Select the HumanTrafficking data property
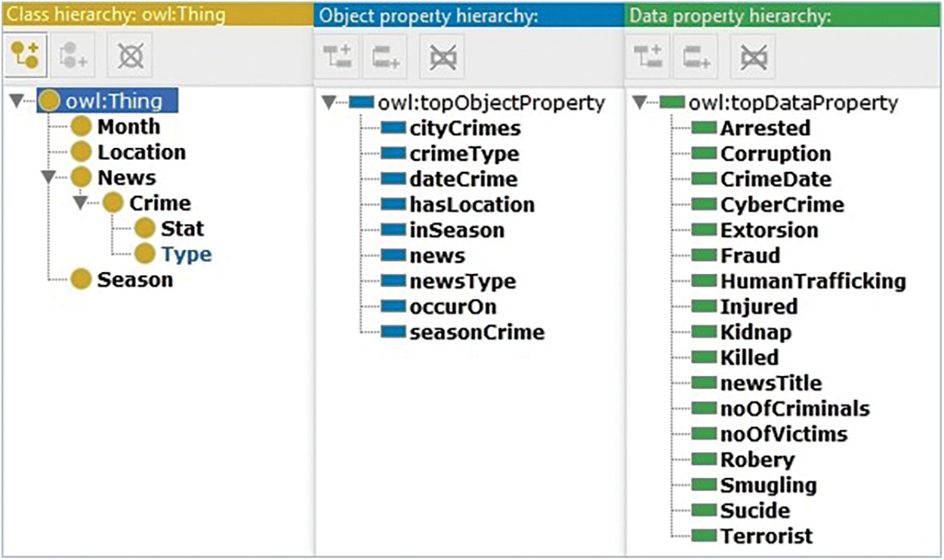 [812, 282]
